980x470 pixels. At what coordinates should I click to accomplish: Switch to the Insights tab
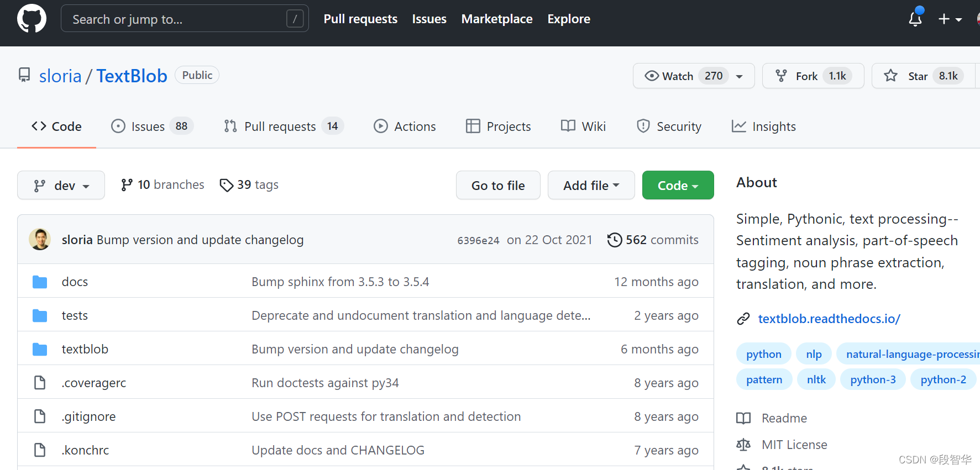[x=763, y=126]
